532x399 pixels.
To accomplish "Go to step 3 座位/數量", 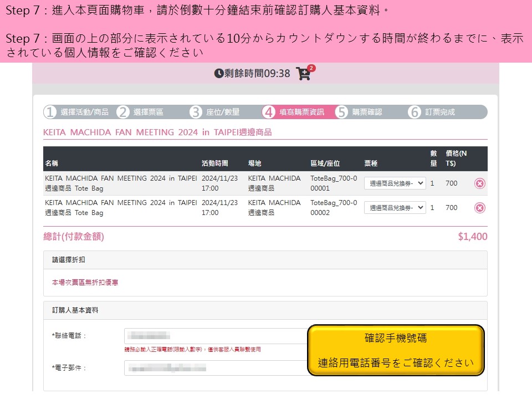I will pos(196,112).
